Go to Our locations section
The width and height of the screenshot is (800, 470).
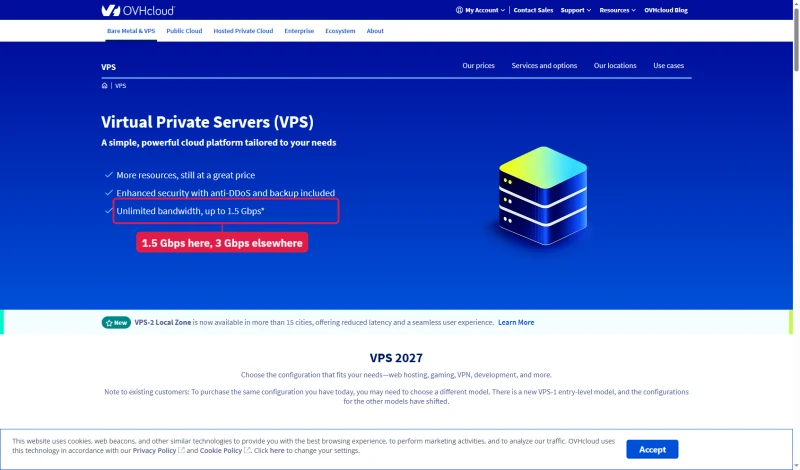(615, 65)
